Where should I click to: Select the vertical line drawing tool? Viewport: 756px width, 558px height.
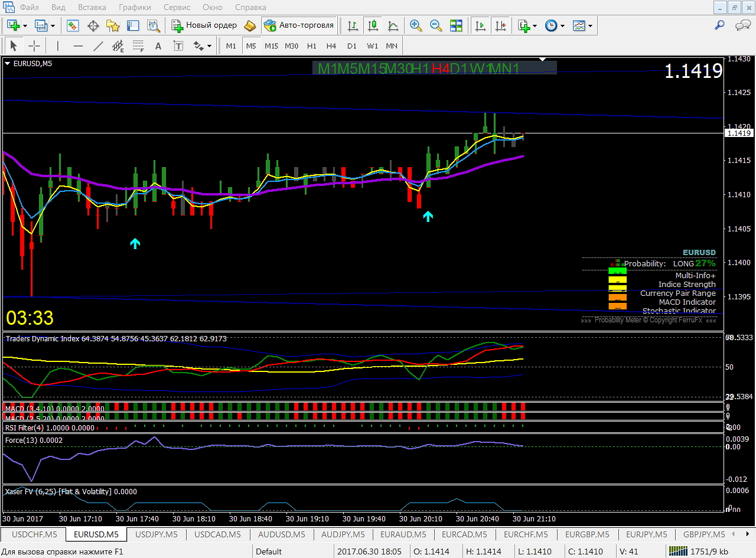click(x=58, y=45)
